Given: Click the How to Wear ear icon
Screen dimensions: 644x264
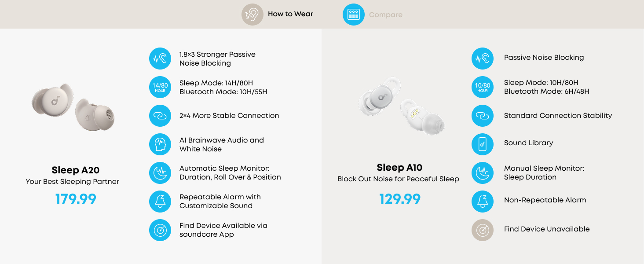Looking at the screenshot, I should (252, 15).
